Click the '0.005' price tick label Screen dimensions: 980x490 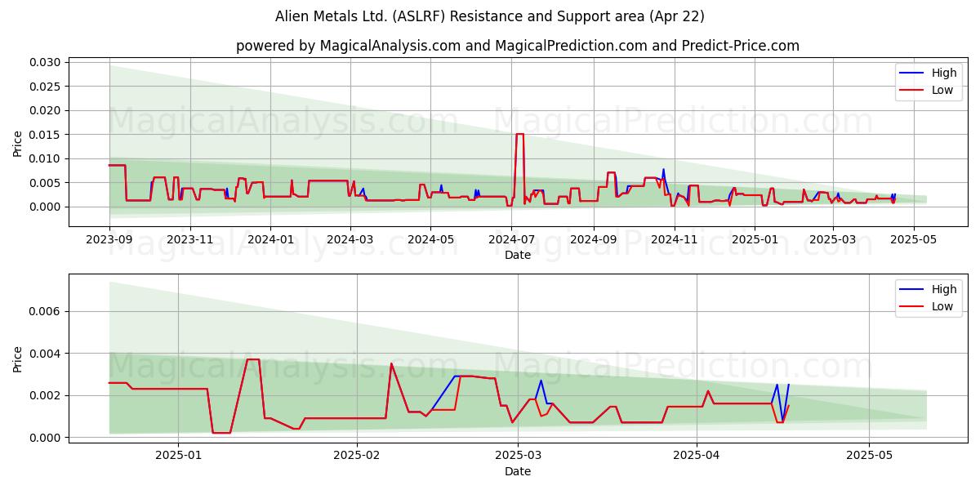click(x=44, y=183)
